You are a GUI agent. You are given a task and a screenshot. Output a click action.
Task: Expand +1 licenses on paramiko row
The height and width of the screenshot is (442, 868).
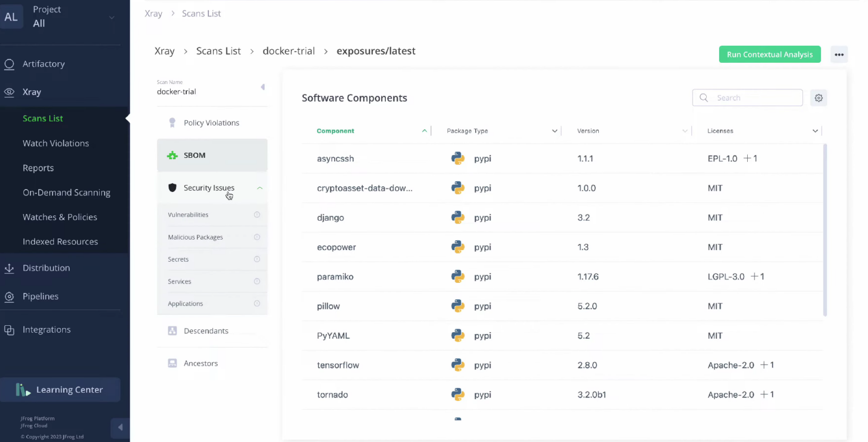pyautogui.click(x=757, y=276)
